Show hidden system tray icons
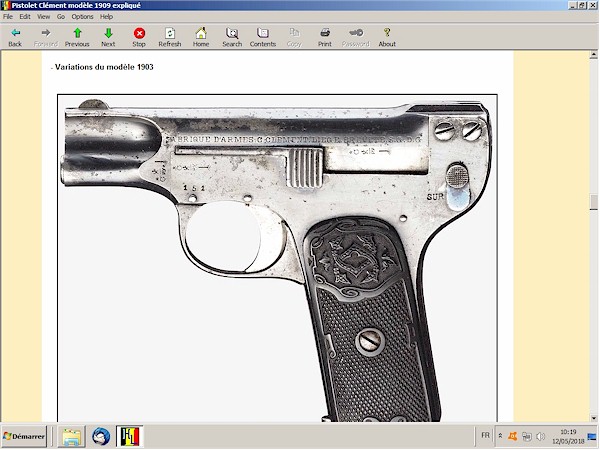 [500, 436]
